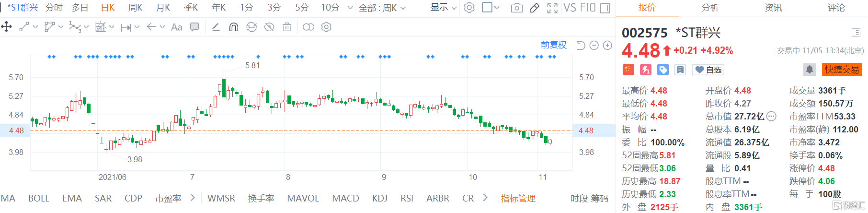This screenshot has width=868, height=213.
Task: Expand the line drawing tool options arrow
Action: pyautogui.click(x=35, y=27)
